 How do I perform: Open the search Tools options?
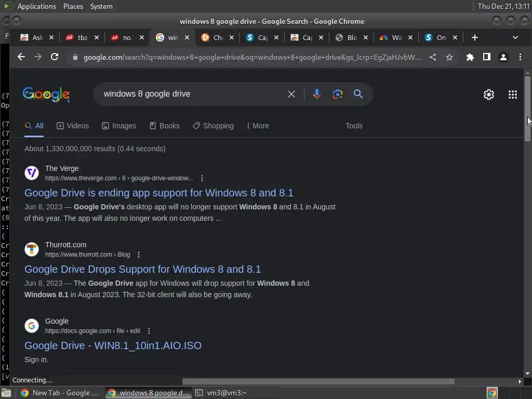[x=354, y=126]
